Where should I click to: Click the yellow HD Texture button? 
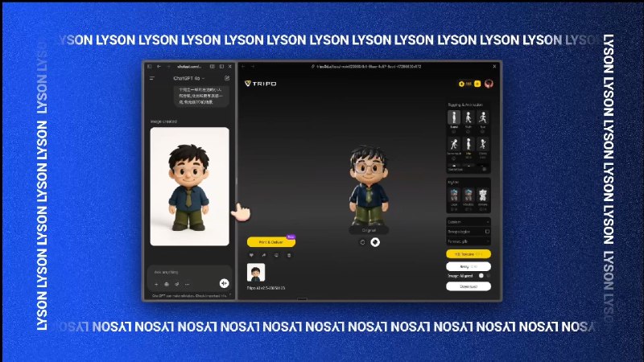(469, 254)
